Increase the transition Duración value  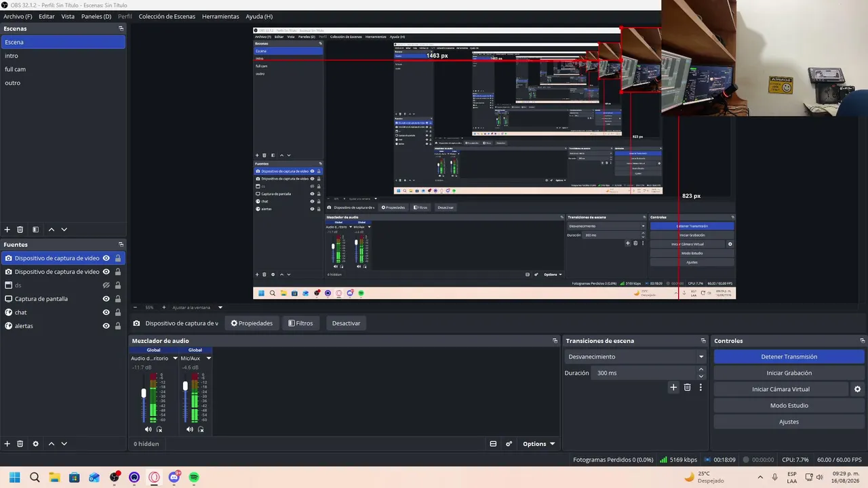coord(701,369)
